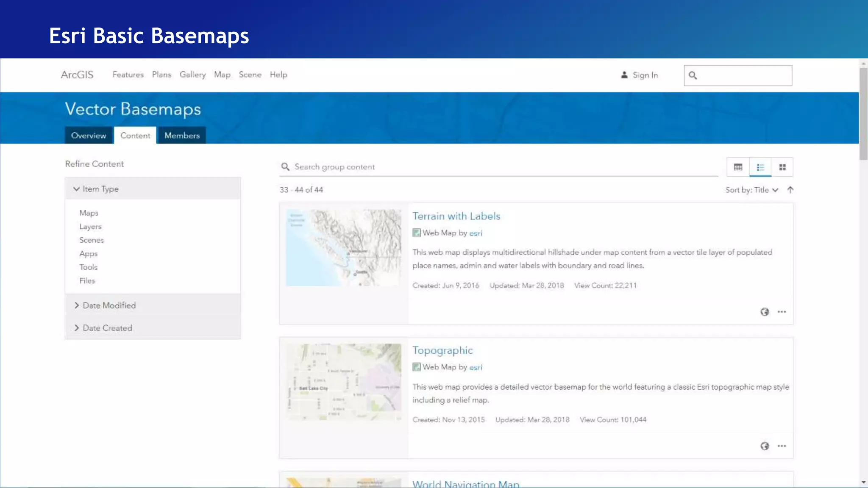Viewport: 868px width, 488px height.
Task: Collapse the Item Type filter section
Action: [153, 189]
